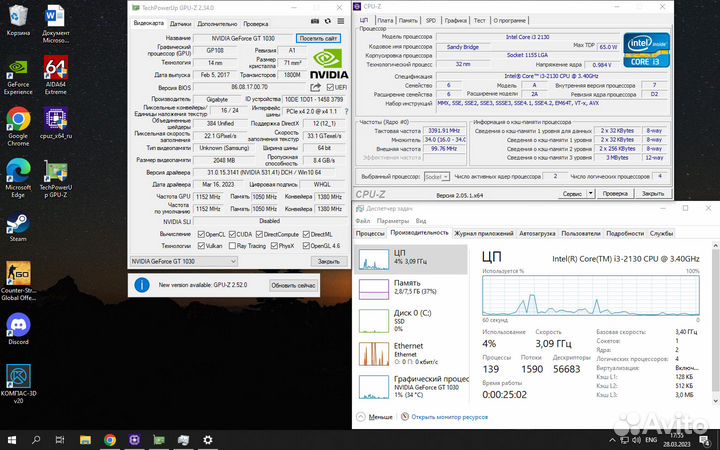Open TechPowerUp GPU-Z desktop icon
This screenshot has width=720, height=450.
(56, 178)
